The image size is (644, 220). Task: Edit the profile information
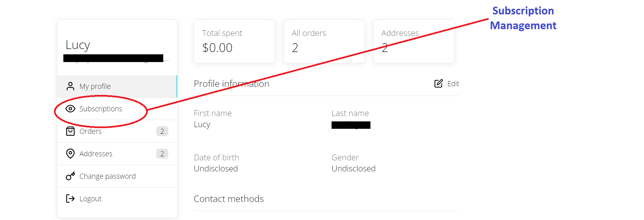(x=447, y=84)
